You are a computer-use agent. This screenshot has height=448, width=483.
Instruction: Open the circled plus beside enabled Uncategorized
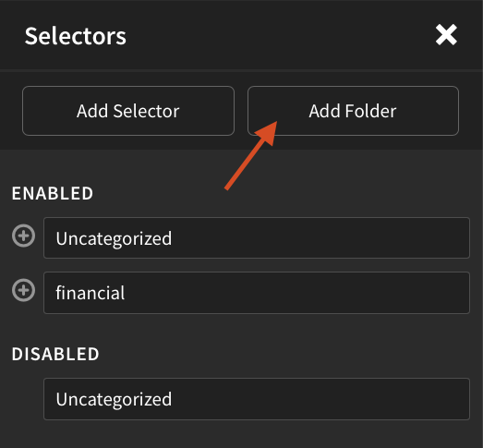tap(23, 236)
